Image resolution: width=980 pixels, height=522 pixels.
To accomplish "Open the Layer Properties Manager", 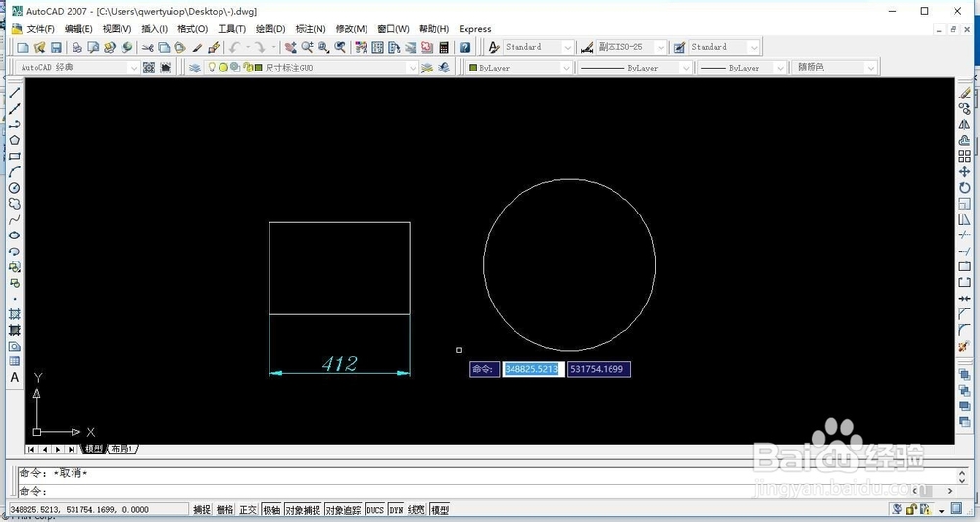I will tap(195, 68).
